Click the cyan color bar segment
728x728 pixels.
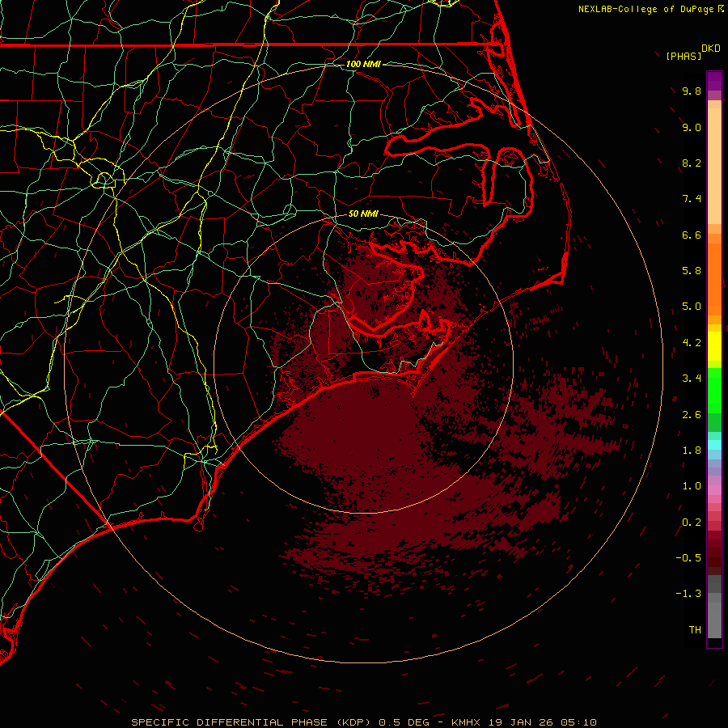coord(714,445)
